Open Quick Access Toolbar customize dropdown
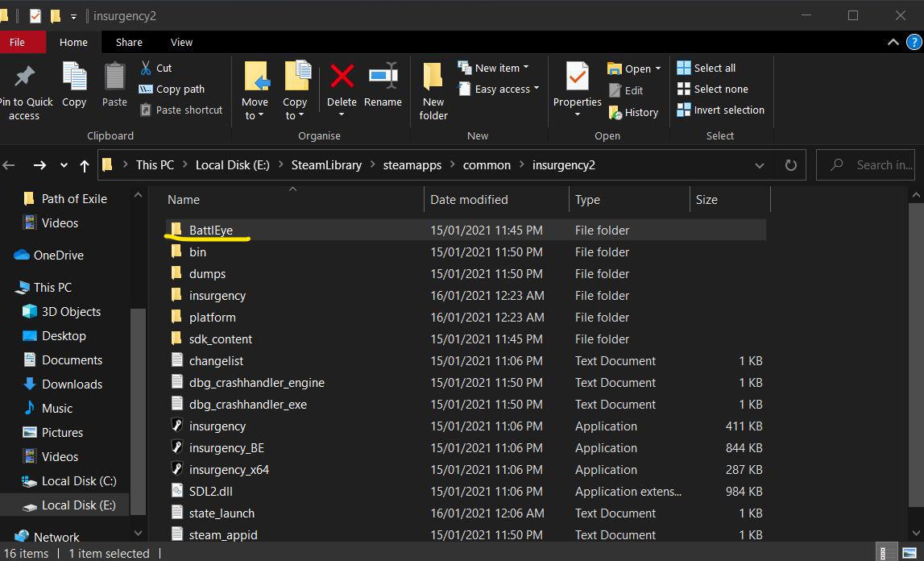 coord(73,16)
